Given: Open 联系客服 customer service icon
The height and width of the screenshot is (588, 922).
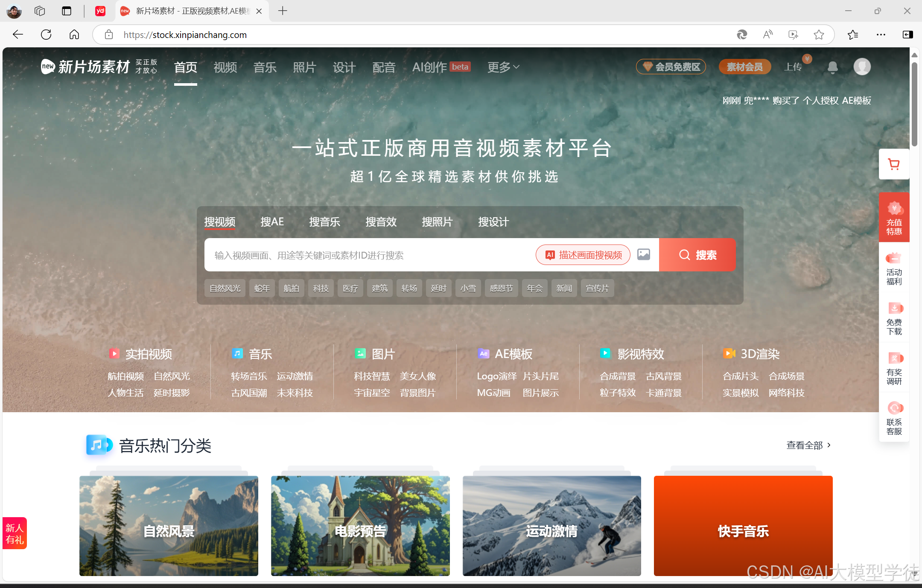Looking at the screenshot, I should click(x=894, y=417).
